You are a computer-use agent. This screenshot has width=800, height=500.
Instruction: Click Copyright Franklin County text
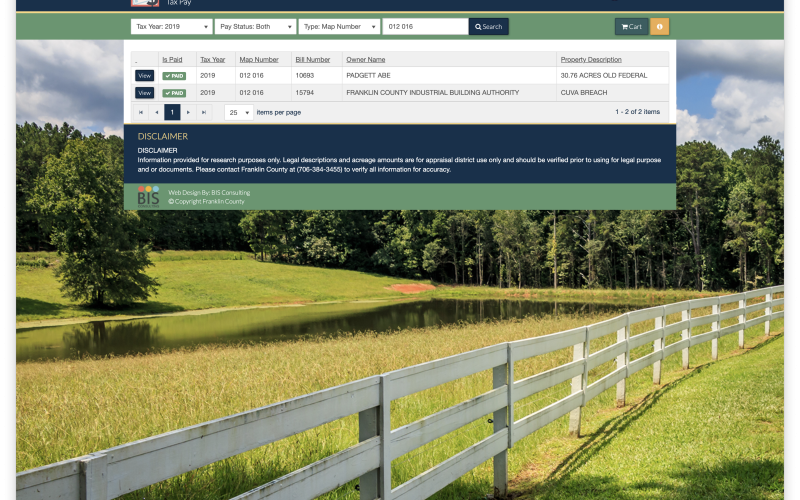206,202
